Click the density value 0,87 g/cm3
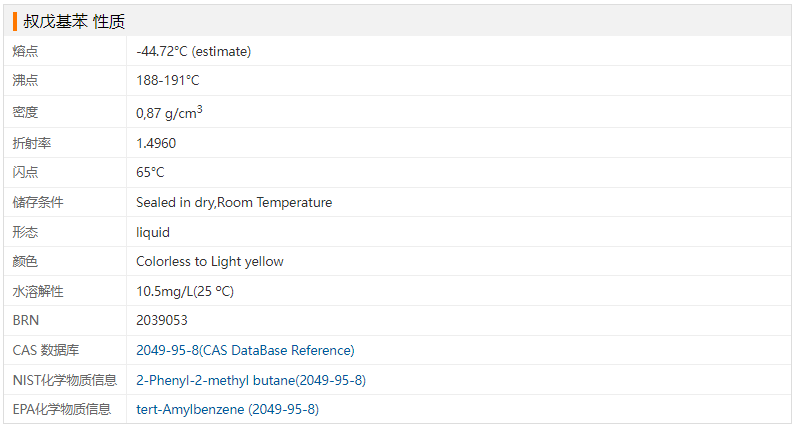This screenshot has width=797, height=428. [x=169, y=112]
